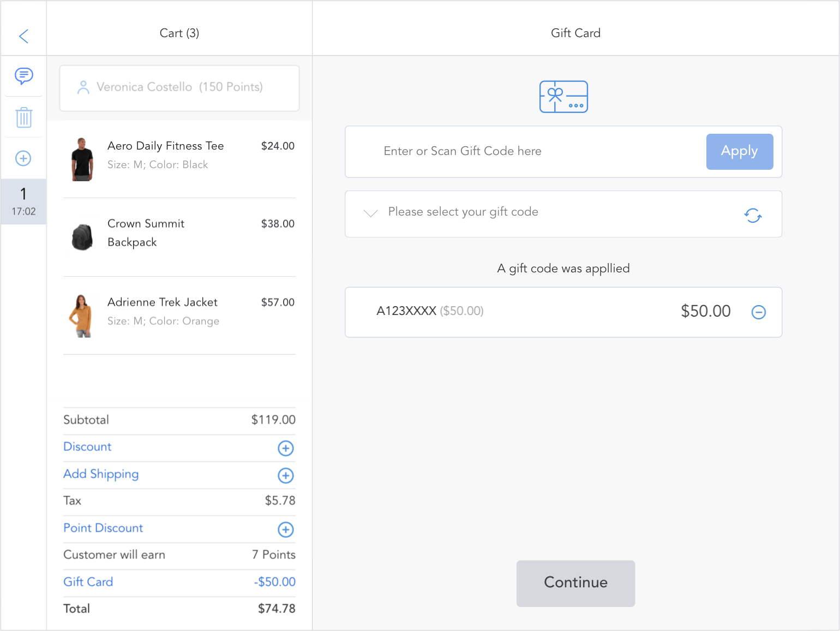
Task: Open the Gift Card link in totals
Action: click(x=88, y=582)
